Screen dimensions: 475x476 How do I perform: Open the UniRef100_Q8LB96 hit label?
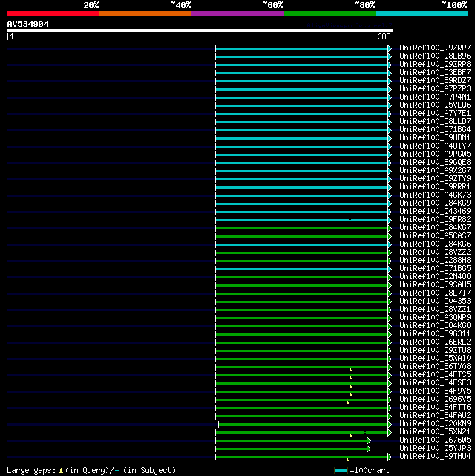[435, 56]
